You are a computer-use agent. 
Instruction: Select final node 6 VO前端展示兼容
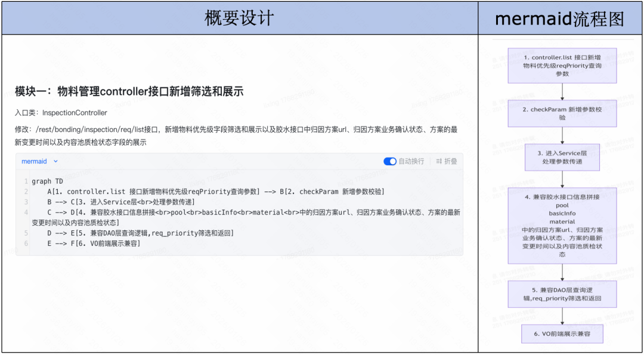click(562, 334)
